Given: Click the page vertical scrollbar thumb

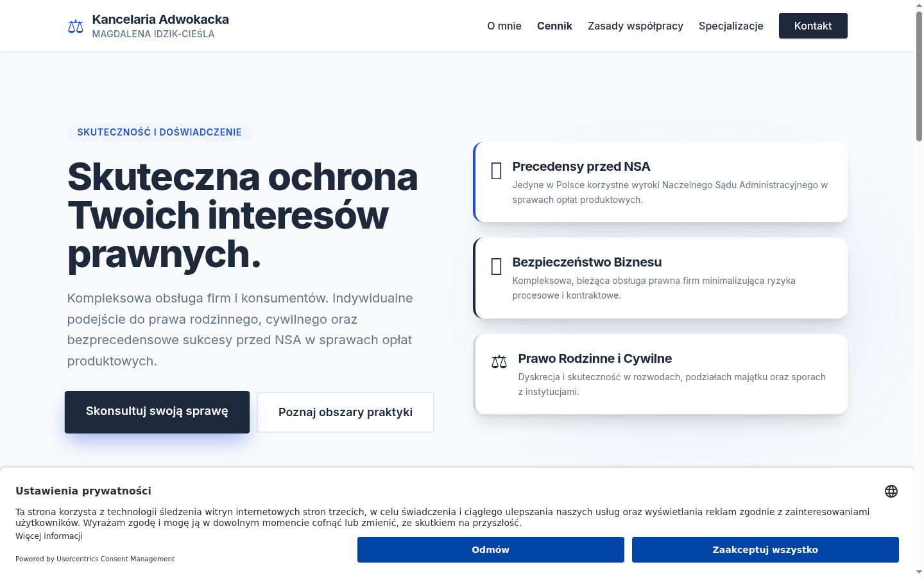Looking at the screenshot, I should coord(919,77).
